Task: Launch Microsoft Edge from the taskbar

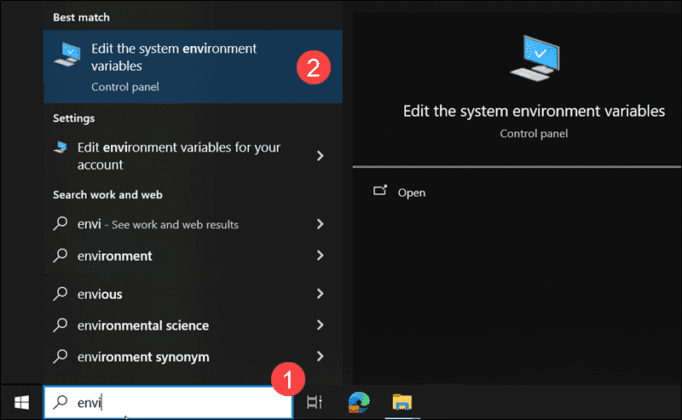Action: click(358, 402)
